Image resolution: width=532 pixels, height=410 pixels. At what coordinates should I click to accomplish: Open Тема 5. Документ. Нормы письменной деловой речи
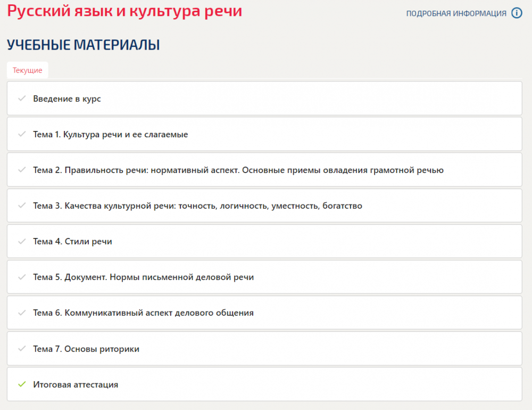pyautogui.click(x=264, y=277)
